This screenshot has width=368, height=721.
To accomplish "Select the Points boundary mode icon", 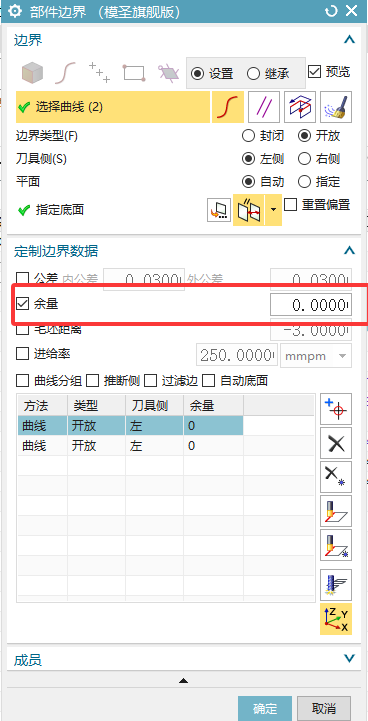I will coord(99,73).
